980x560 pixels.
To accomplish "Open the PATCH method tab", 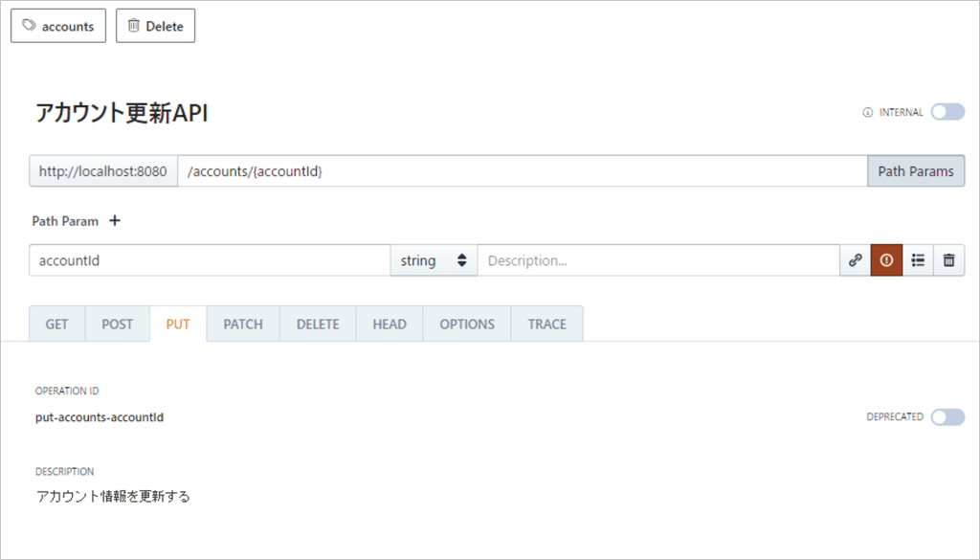I will pyautogui.click(x=243, y=325).
